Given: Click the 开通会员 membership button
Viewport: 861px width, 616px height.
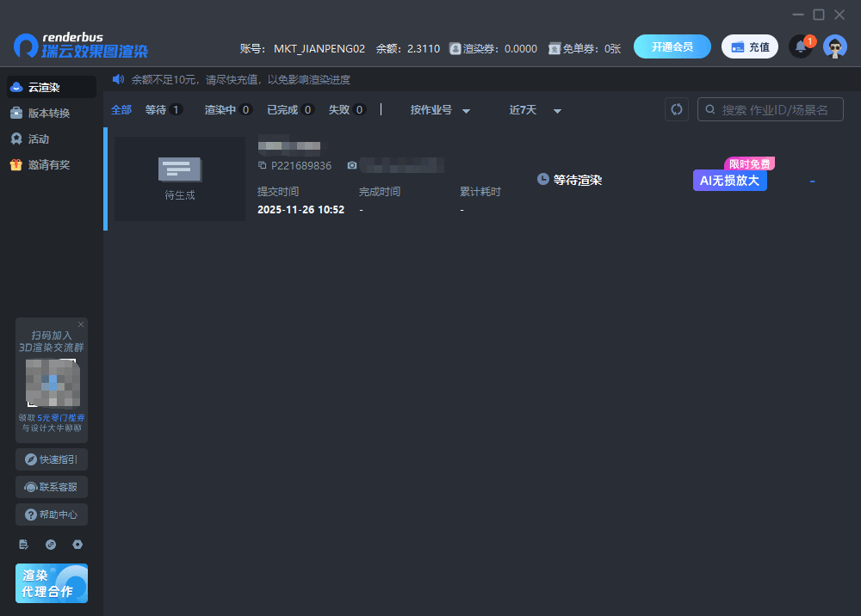Looking at the screenshot, I should (x=672, y=46).
